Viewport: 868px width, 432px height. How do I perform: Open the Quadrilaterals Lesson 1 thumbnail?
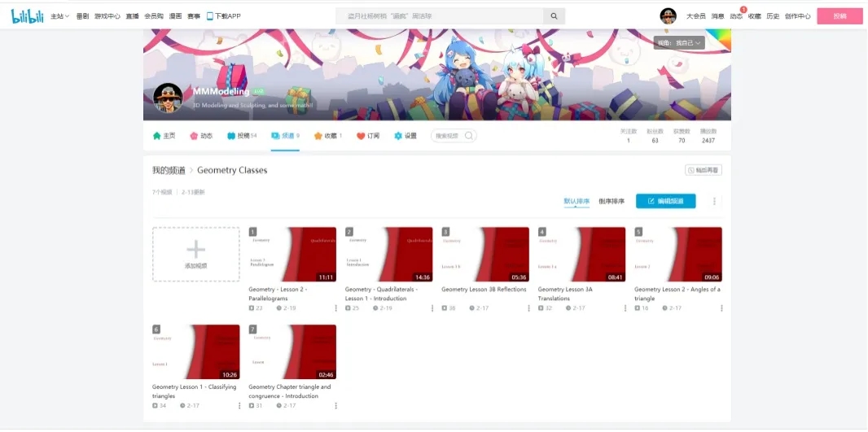coord(388,255)
